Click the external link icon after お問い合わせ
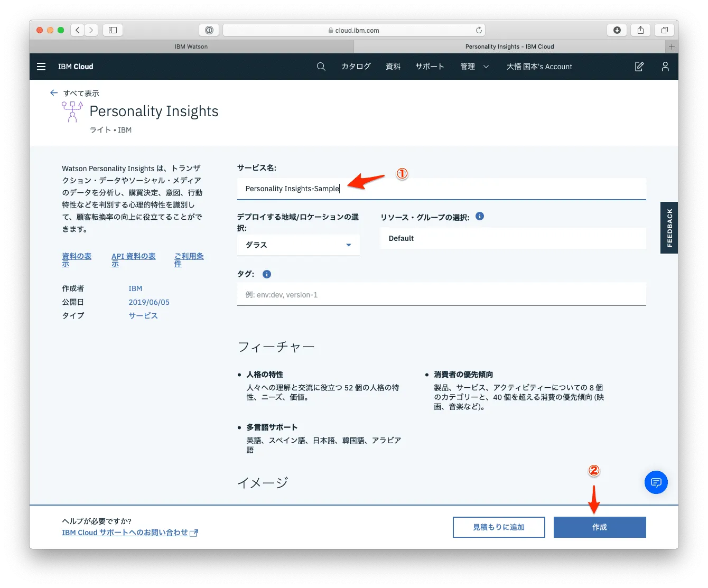Viewport: 708px width, 588px height. [194, 533]
